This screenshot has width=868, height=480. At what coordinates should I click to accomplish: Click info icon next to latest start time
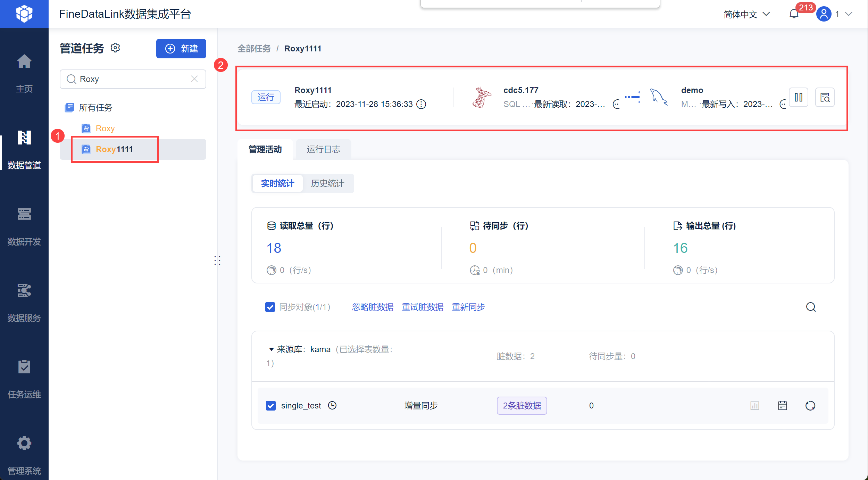pyautogui.click(x=421, y=104)
